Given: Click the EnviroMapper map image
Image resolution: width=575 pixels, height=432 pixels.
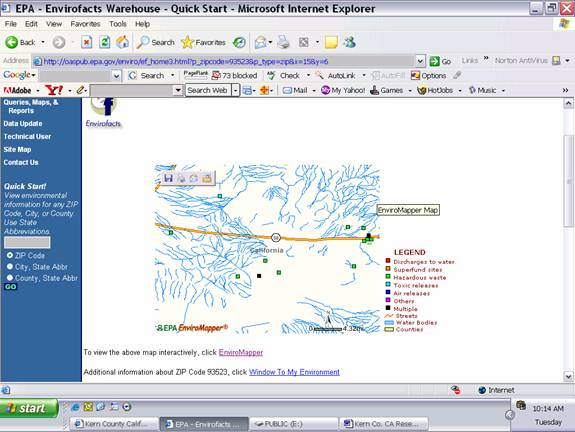Looking at the screenshot, I should pyautogui.click(x=267, y=249).
